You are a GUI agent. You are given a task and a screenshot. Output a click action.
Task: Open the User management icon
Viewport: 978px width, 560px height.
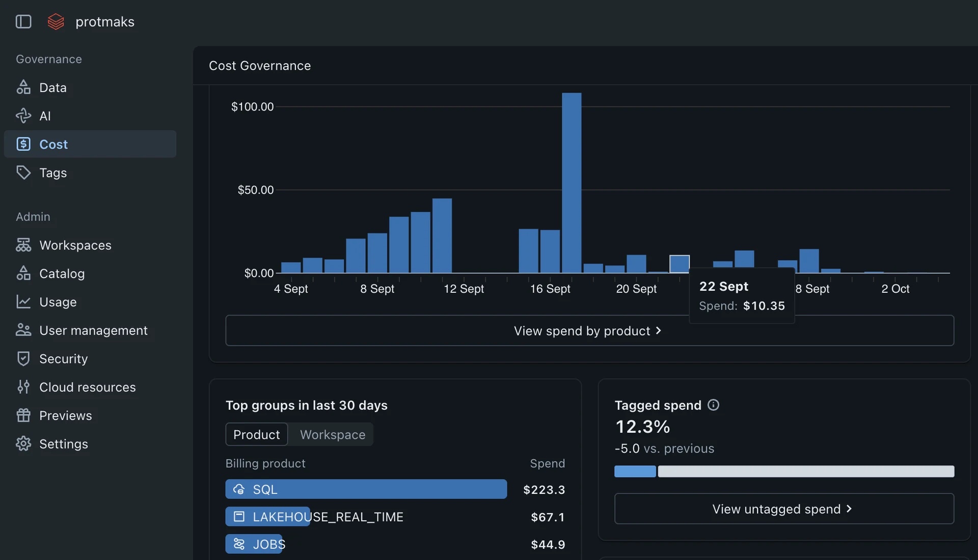(23, 330)
